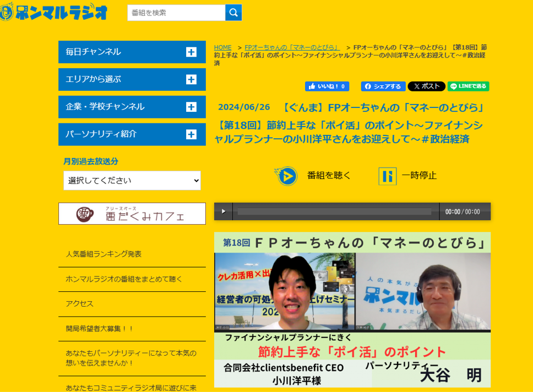Click the date 2024/06/26

coord(244,107)
